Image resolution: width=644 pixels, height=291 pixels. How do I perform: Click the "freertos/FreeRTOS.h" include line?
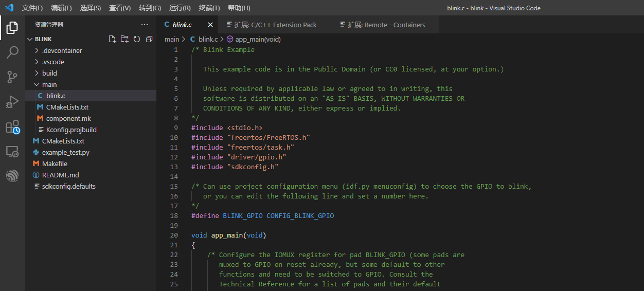(251, 137)
